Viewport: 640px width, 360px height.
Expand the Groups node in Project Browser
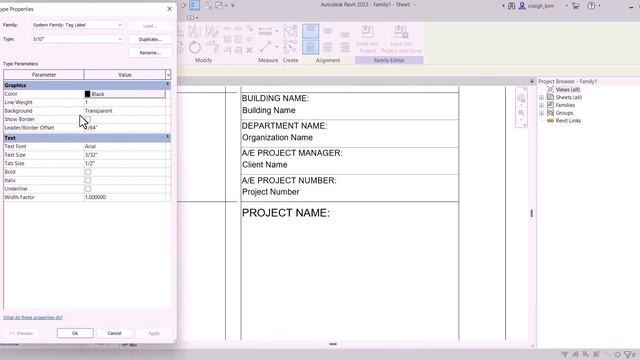pyautogui.click(x=542, y=113)
